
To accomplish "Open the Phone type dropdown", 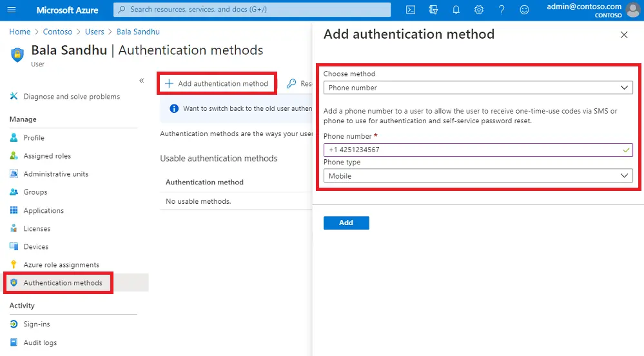I will pyautogui.click(x=478, y=175).
